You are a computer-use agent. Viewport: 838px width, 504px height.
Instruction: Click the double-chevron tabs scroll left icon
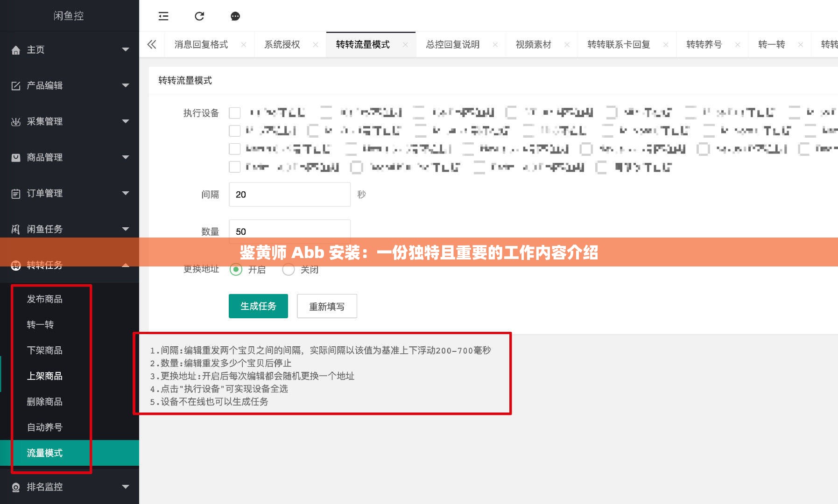coord(152,44)
